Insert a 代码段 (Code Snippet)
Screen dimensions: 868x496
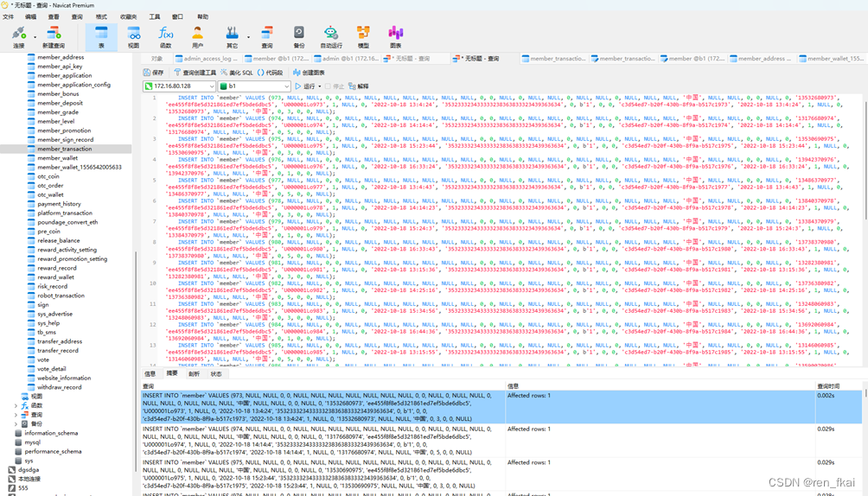coord(270,73)
